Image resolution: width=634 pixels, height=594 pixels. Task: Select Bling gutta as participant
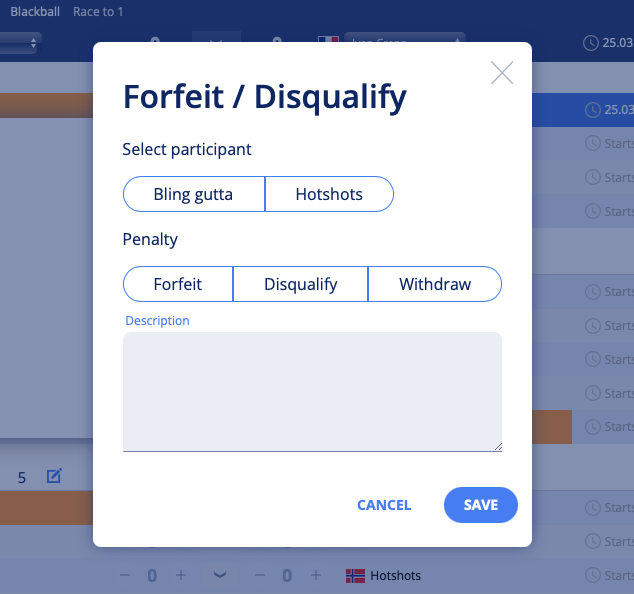[194, 194]
